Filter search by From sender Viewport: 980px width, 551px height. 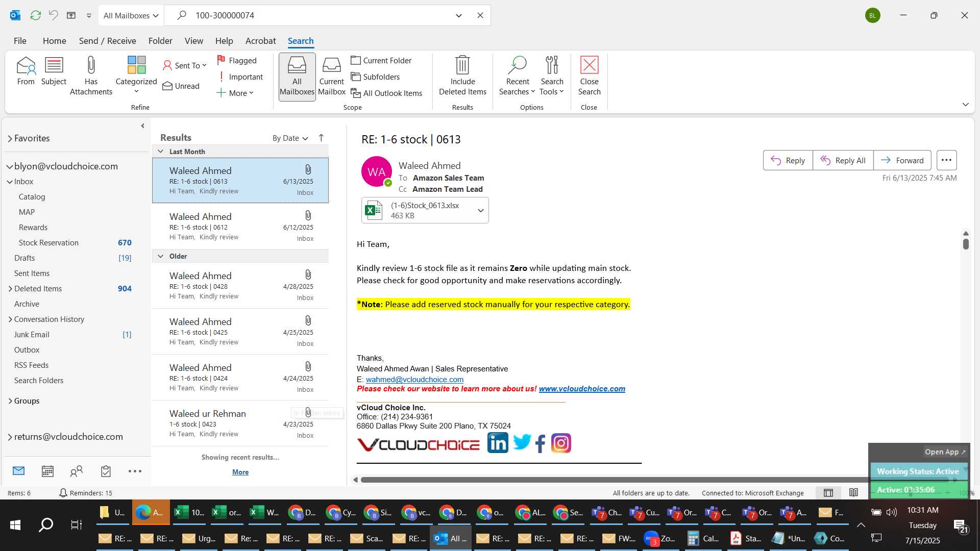tap(26, 71)
